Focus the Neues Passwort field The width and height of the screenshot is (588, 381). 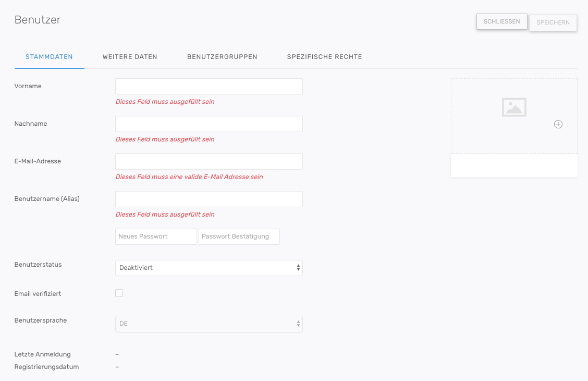(156, 236)
